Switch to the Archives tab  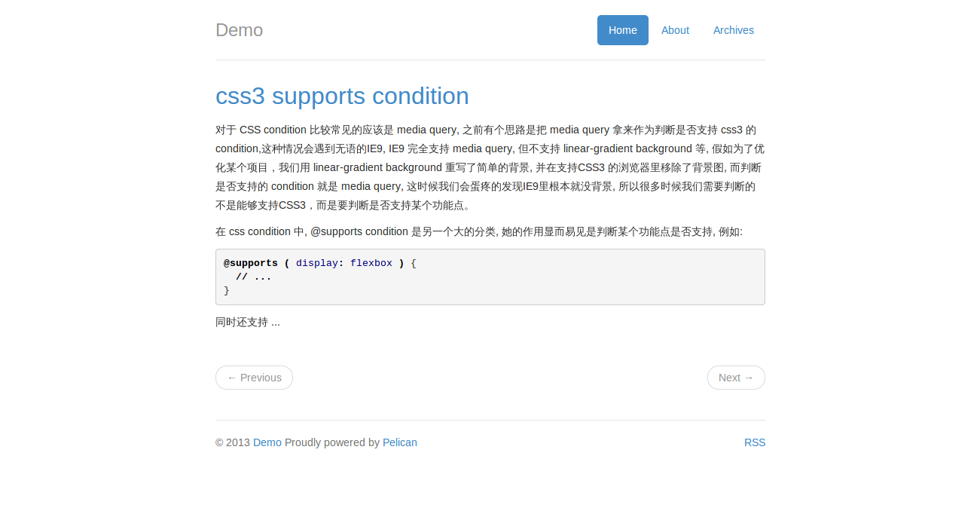click(733, 30)
